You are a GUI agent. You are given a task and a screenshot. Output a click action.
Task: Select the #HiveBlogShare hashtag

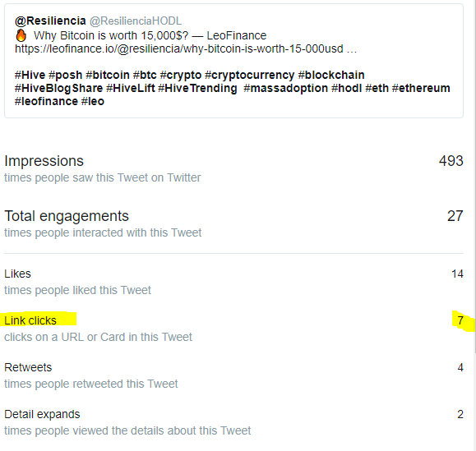[x=58, y=88]
